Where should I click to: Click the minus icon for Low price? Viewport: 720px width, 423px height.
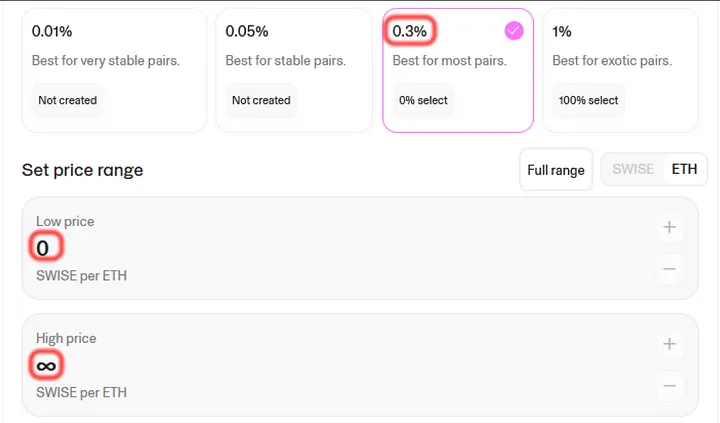(x=669, y=268)
